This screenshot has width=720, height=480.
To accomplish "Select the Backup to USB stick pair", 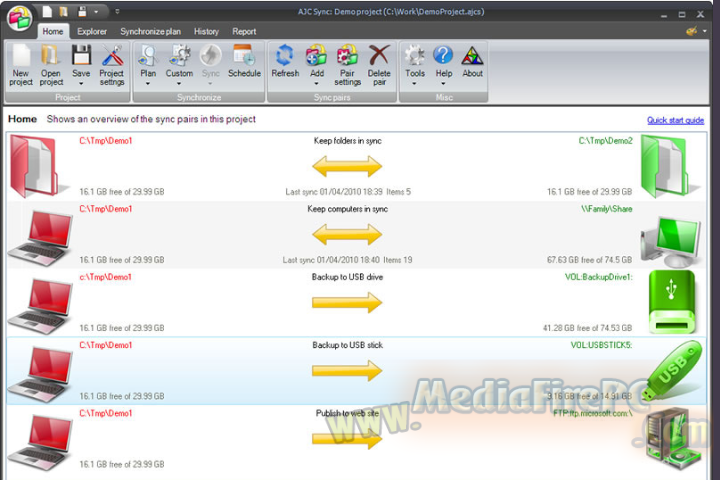I will coord(356,371).
